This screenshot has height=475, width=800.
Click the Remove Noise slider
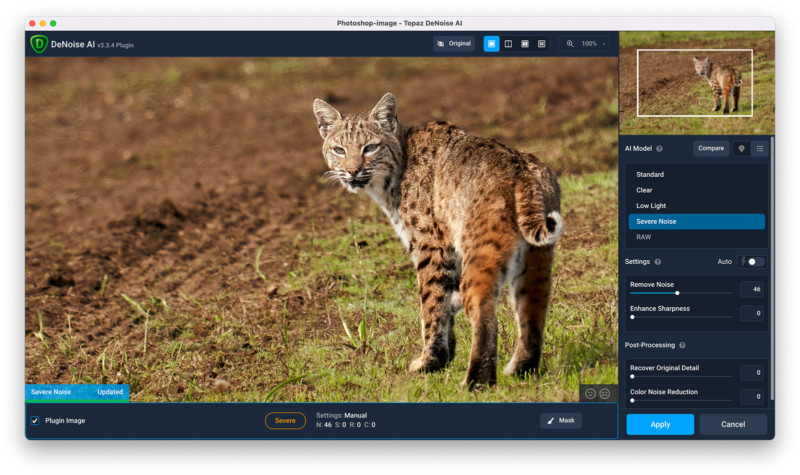[681, 293]
